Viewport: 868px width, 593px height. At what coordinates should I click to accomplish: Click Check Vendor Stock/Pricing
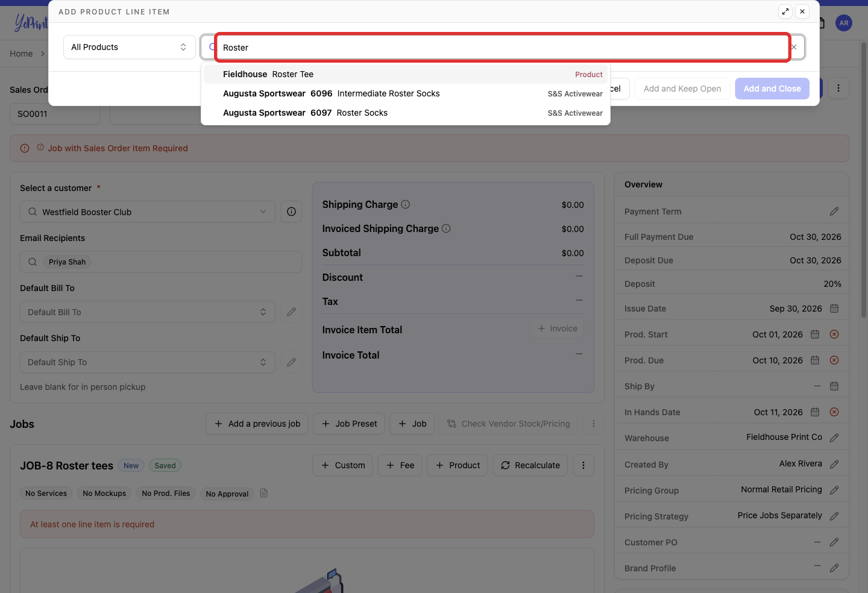click(x=509, y=424)
